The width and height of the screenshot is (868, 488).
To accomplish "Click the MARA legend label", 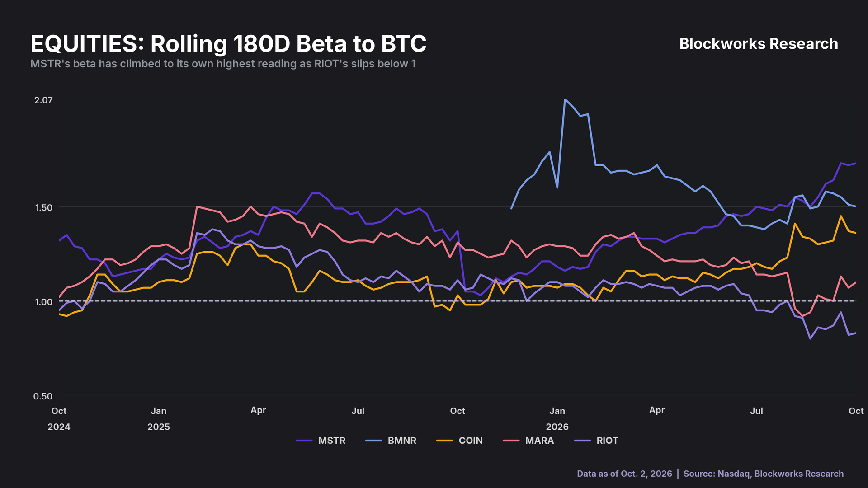I will pyautogui.click(x=539, y=441).
